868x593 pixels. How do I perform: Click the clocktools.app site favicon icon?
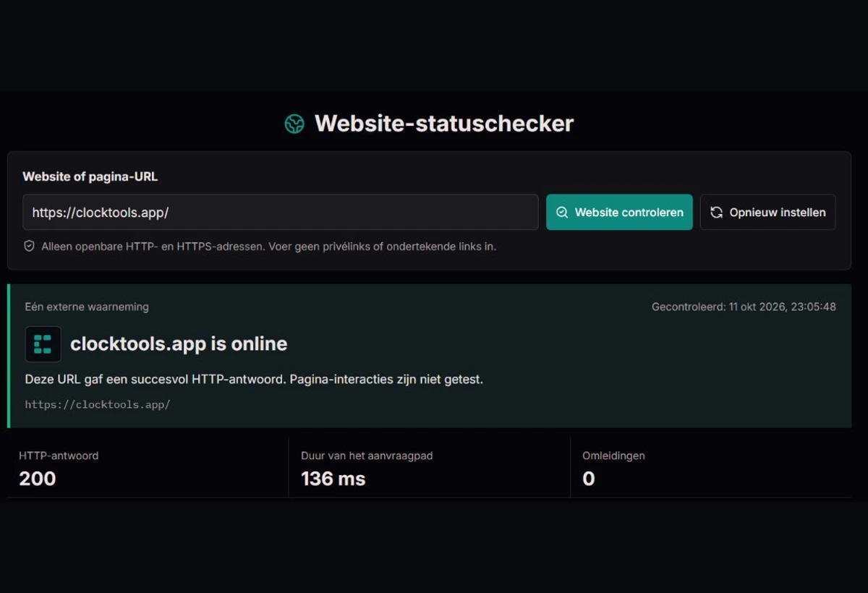pos(43,344)
